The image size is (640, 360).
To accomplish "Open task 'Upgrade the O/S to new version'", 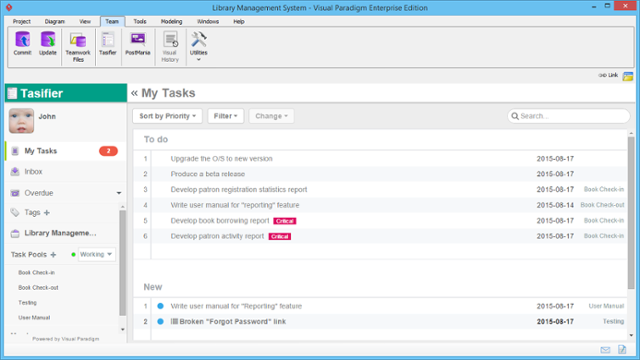I will tap(221, 159).
